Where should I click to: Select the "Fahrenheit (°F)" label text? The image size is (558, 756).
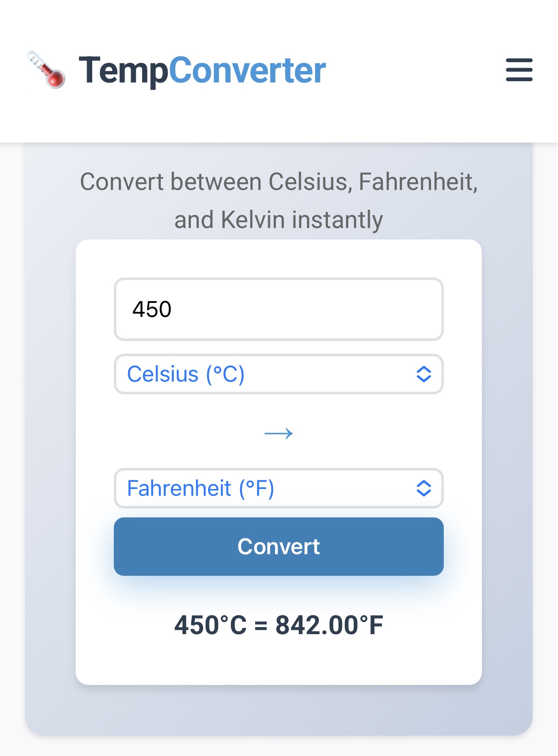pos(201,488)
